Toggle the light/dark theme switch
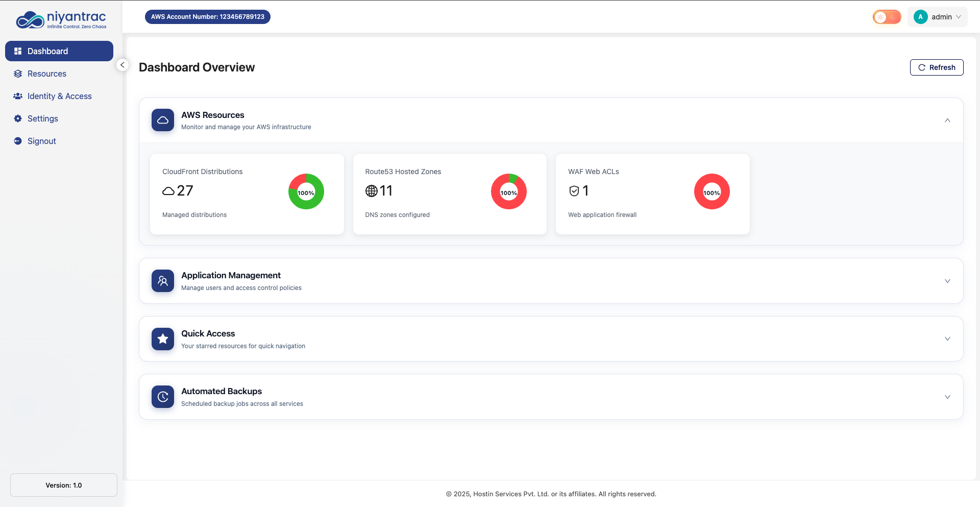Viewport: 980px width, 507px height. point(887,17)
